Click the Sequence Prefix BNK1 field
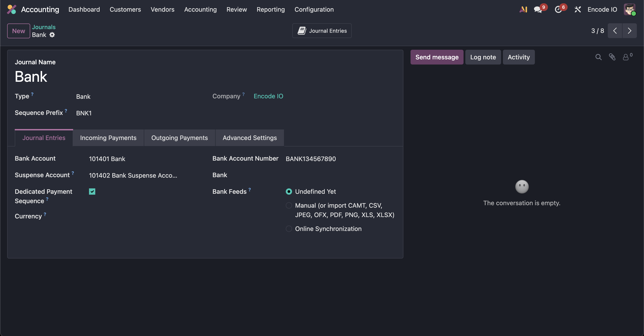Screen dimensions: 644x336 84,113
